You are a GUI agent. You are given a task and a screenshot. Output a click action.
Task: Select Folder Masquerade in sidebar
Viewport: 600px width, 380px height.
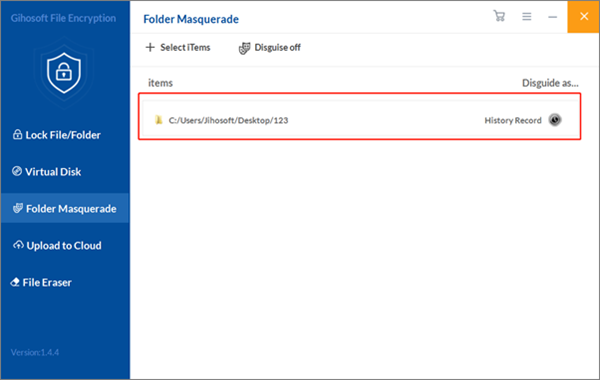click(65, 209)
